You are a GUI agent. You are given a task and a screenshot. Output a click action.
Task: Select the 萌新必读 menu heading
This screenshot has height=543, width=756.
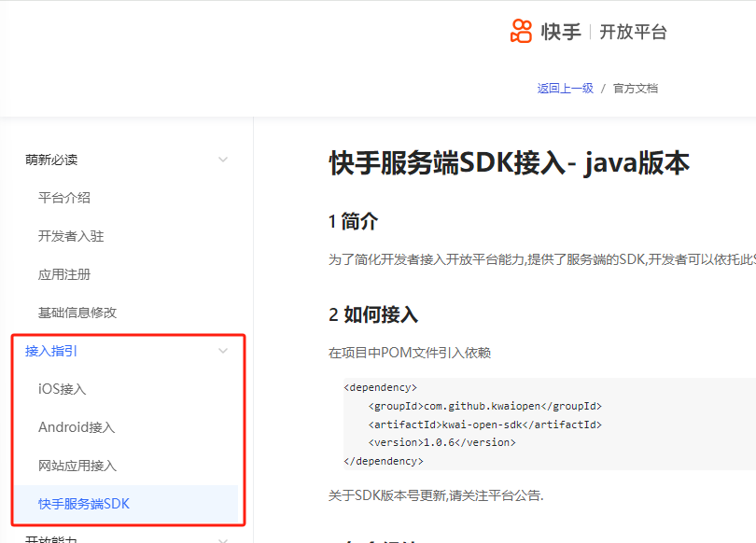(51, 160)
